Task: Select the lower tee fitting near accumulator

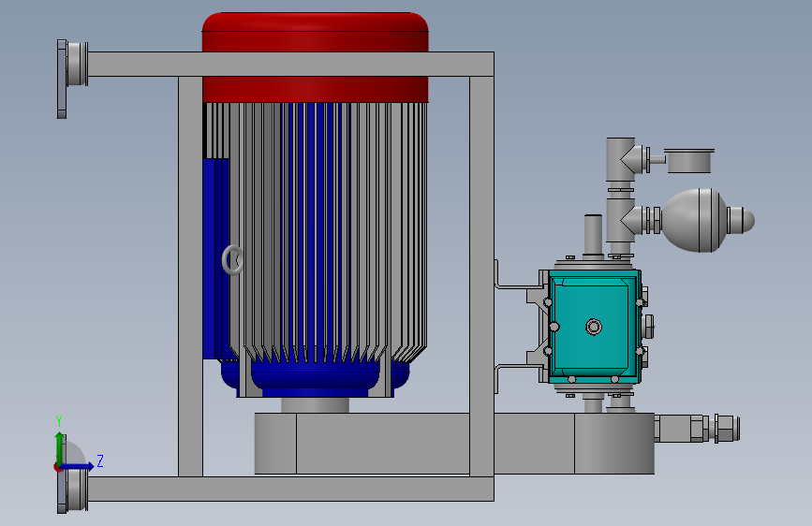Action: click(625, 220)
